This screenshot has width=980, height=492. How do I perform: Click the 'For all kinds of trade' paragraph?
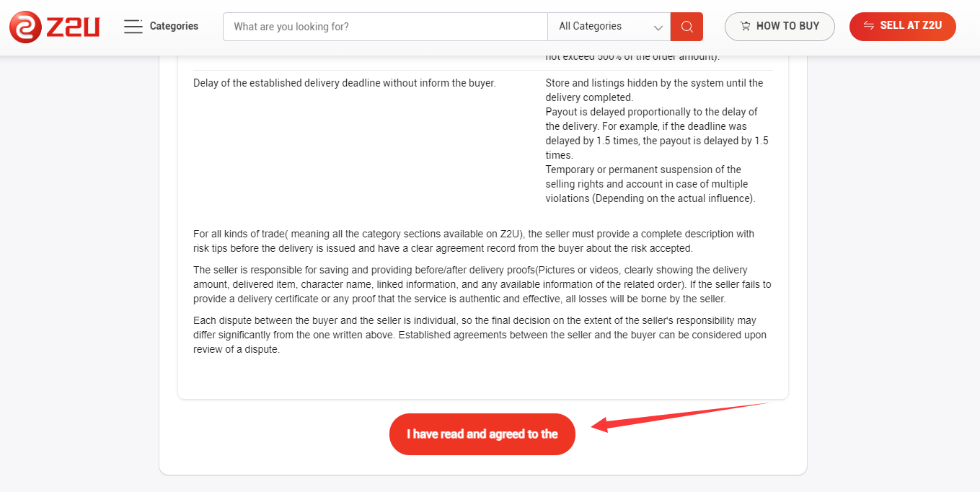click(x=474, y=241)
